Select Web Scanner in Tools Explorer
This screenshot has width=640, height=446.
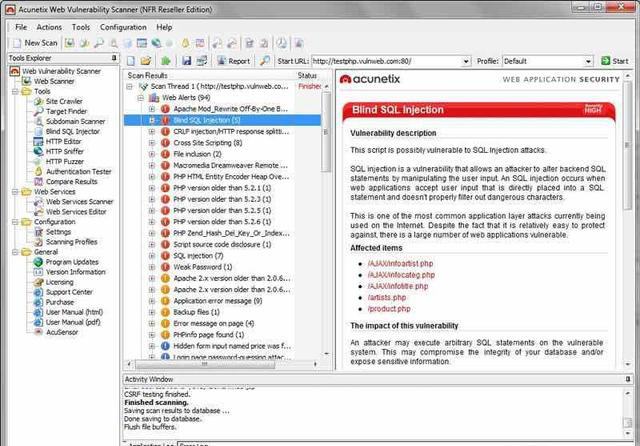(x=54, y=81)
